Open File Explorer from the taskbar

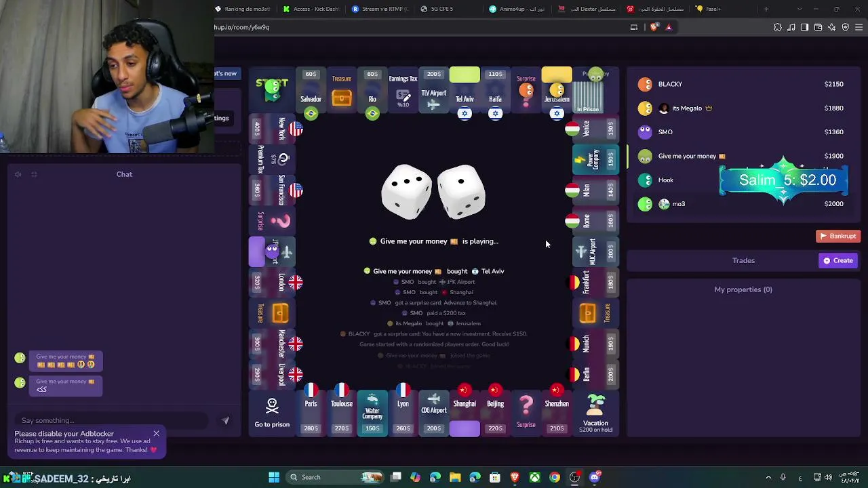pyautogui.click(x=455, y=477)
